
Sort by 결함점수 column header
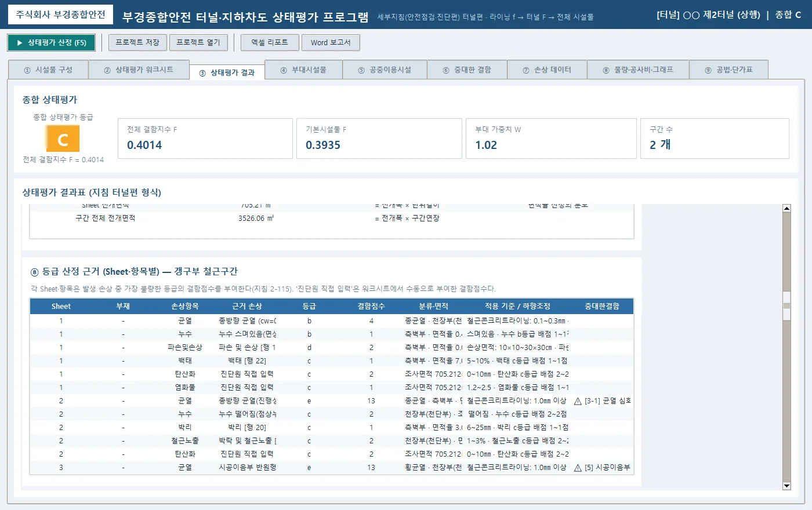371,306
